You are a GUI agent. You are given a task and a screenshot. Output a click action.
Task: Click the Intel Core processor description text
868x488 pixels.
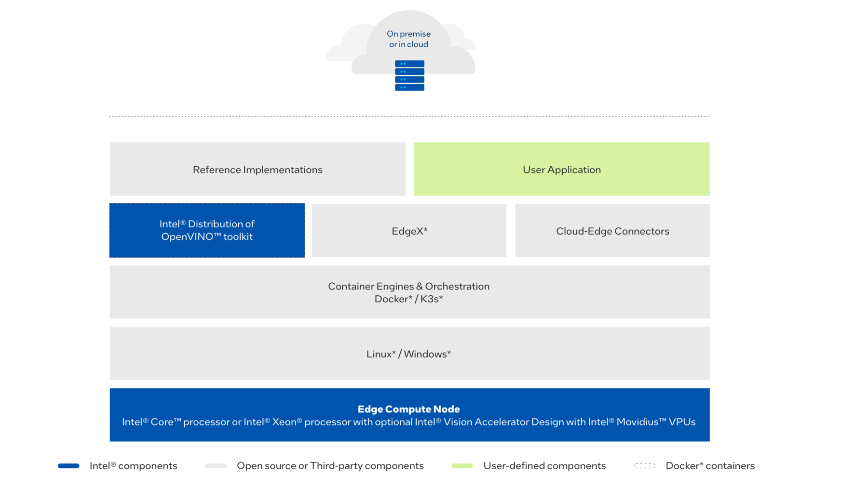tap(409, 422)
